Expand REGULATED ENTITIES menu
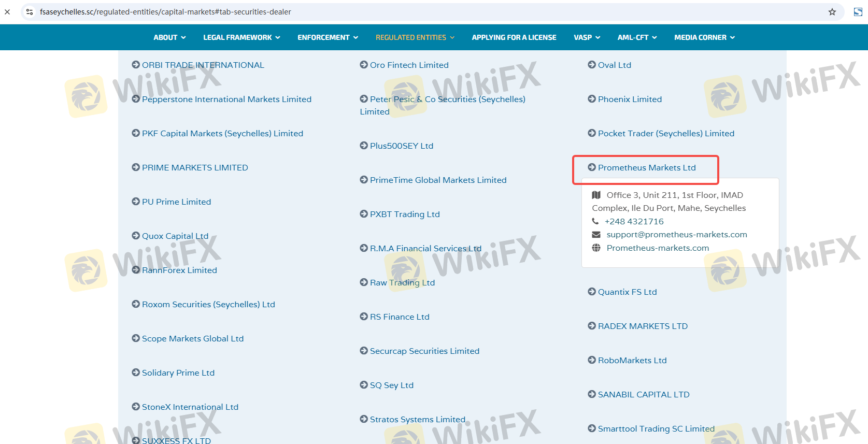868x444 pixels. [x=415, y=37]
